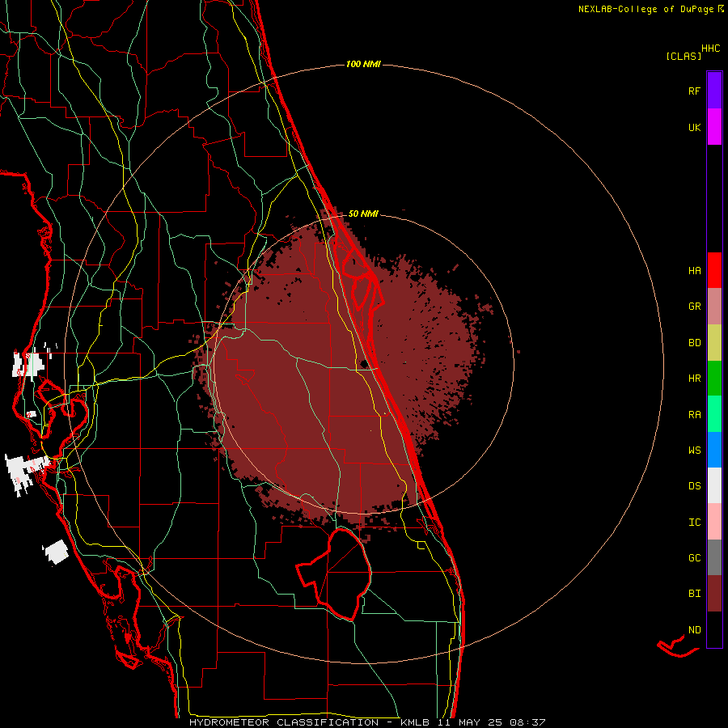Image resolution: width=728 pixels, height=728 pixels.
Task: Click the HA red legend swatch
Action: pos(714,270)
